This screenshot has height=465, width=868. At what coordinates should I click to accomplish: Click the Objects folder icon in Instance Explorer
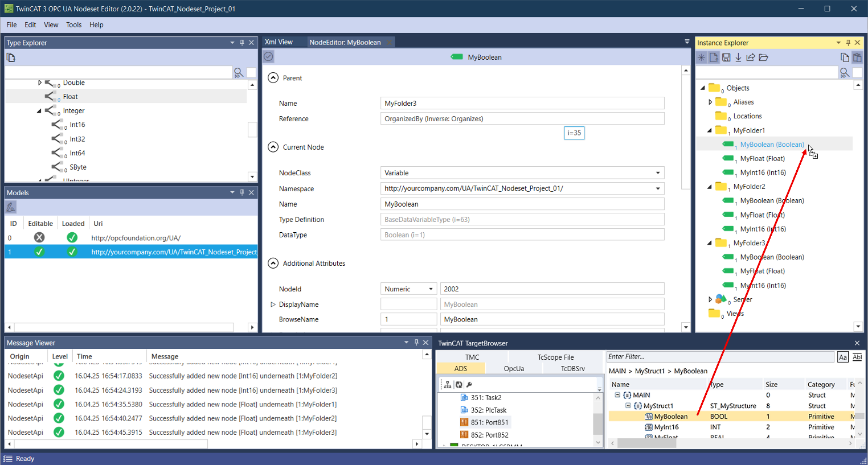tap(714, 88)
